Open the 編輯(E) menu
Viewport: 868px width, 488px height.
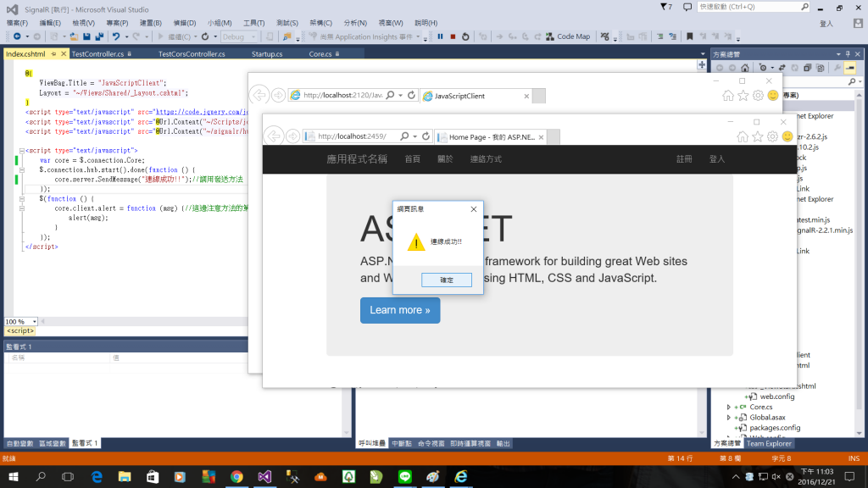click(x=50, y=23)
